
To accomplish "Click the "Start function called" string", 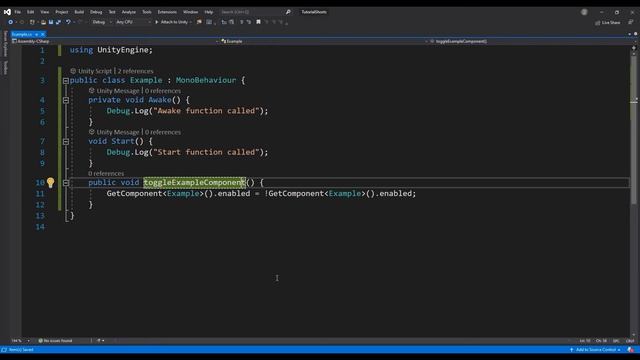I will tap(206, 152).
